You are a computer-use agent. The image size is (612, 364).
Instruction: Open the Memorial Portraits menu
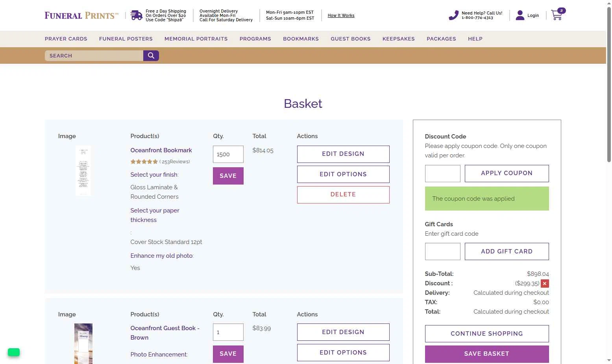tap(196, 39)
